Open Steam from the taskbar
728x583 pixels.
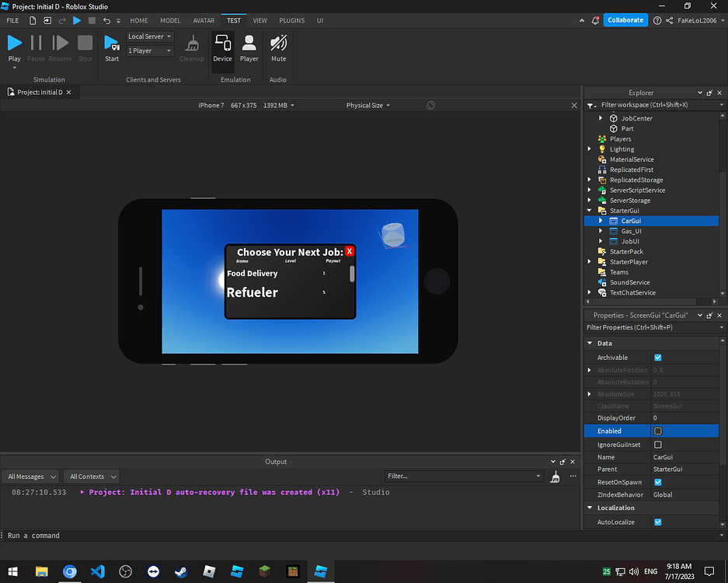[x=181, y=571]
